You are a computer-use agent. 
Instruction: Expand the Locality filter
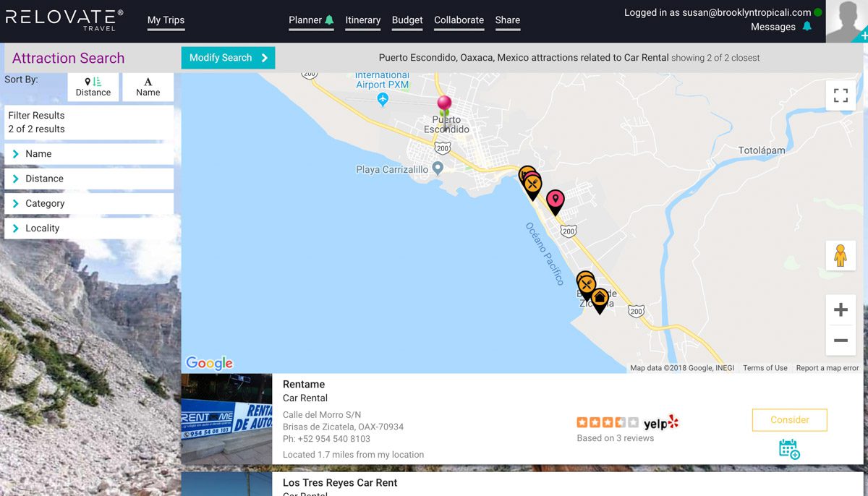(89, 228)
